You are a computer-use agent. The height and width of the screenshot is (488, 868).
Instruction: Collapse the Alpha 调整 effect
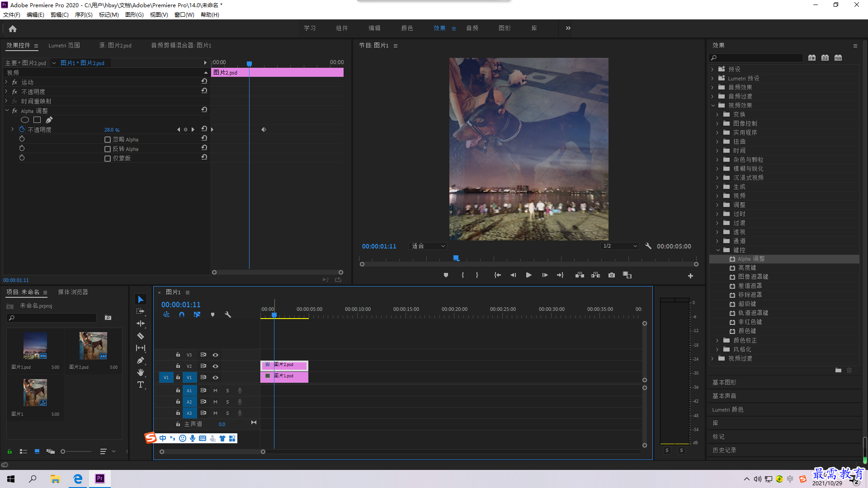coord(7,110)
